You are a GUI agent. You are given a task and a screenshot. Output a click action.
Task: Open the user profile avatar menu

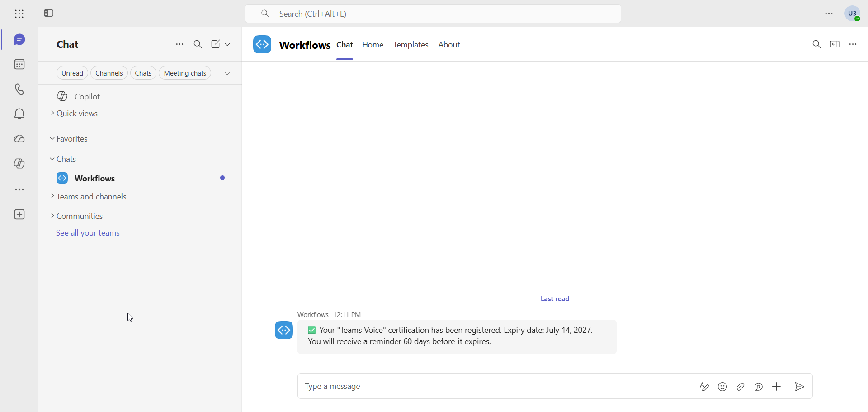pyautogui.click(x=853, y=14)
